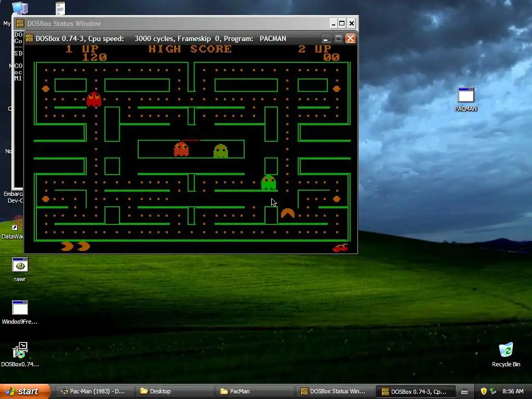Select the text document icon at the desktop top

pyautogui.click(x=60, y=8)
